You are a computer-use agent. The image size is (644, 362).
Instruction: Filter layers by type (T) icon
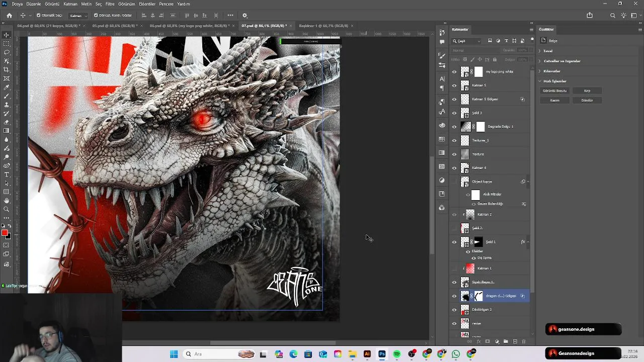[x=506, y=41]
